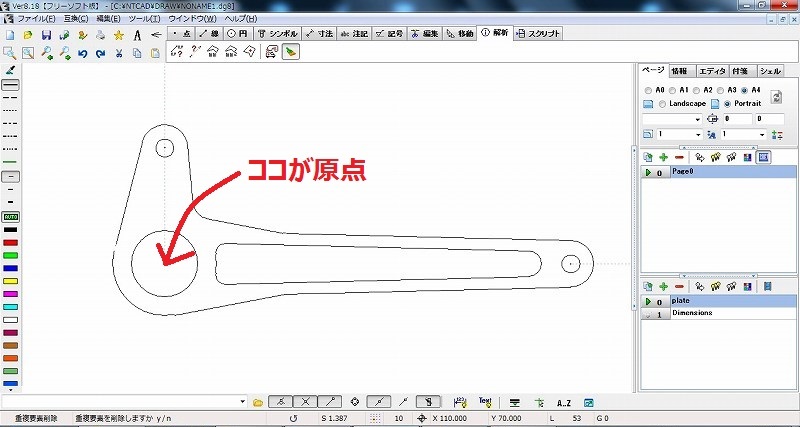Click the red minus delete-page icon

[x=679, y=158]
